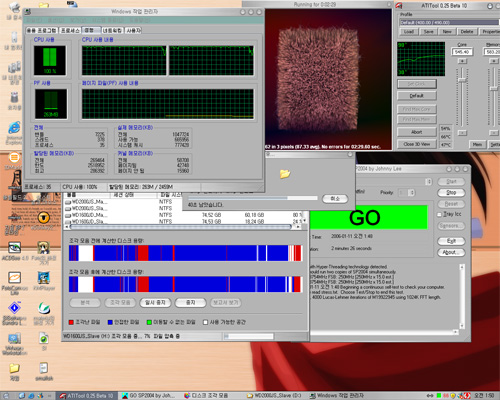
Task: Open the anime girl Fate desktop icon
Action: pos(44,248)
